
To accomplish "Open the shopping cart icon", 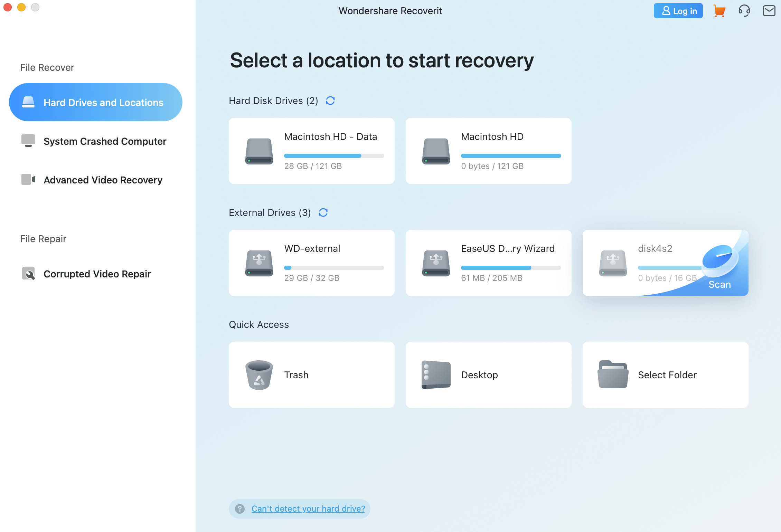I will (719, 11).
